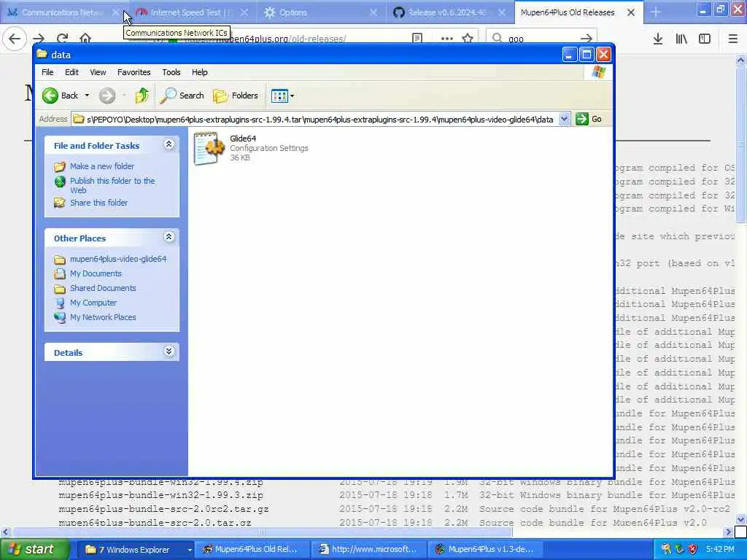Screen dimensions: 747x560
Task: Open page actions three-dots menu
Action: 447,39
